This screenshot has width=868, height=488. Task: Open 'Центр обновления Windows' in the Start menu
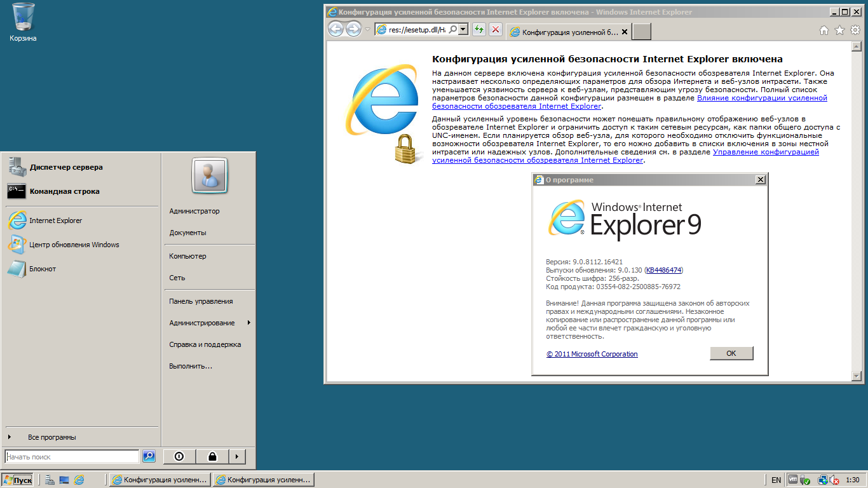point(82,245)
